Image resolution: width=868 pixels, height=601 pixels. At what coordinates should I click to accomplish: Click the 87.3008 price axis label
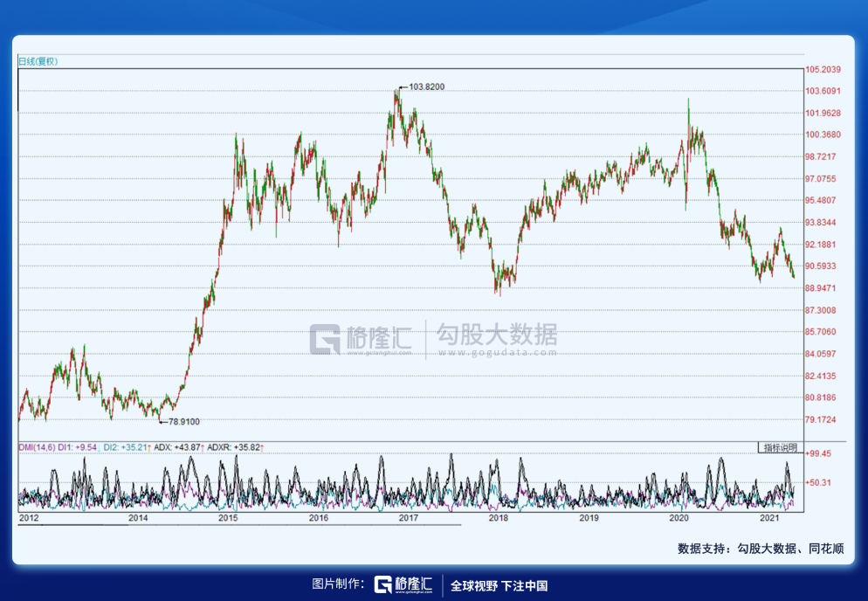[x=820, y=310]
